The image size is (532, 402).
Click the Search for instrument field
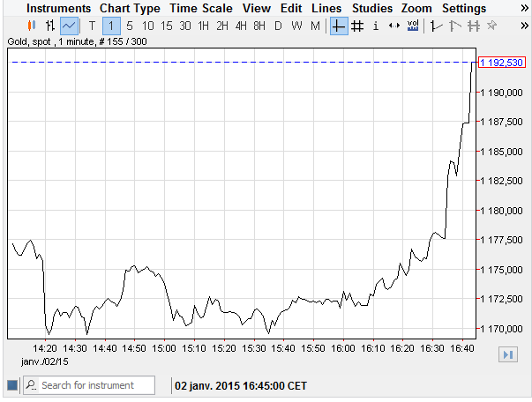pyautogui.click(x=89, y=385)
